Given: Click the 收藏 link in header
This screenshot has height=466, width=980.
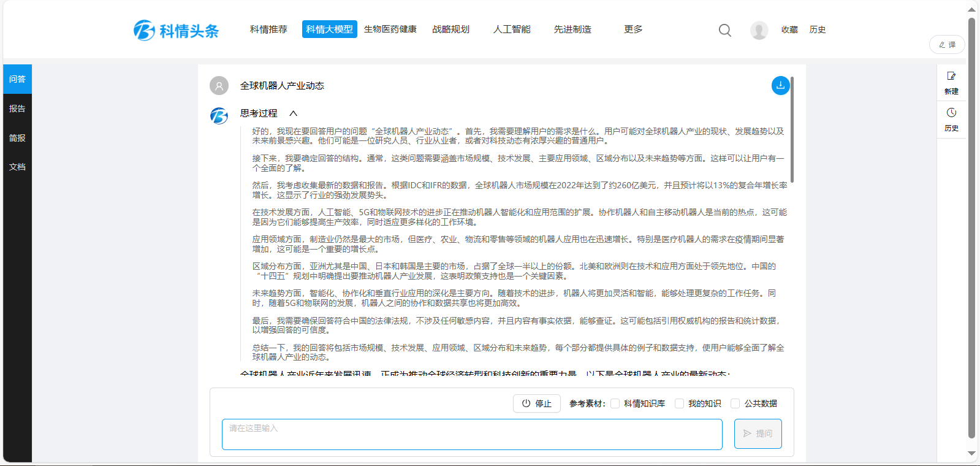Looking at the screenshot, I should coord(789,29).
